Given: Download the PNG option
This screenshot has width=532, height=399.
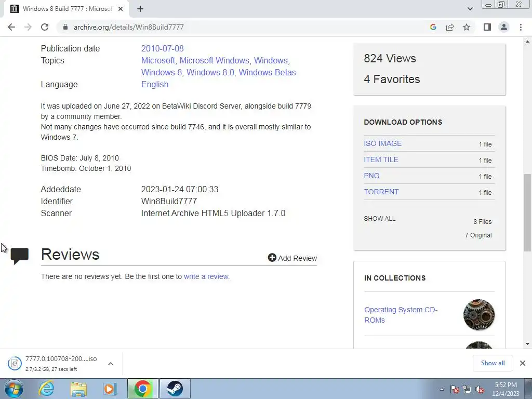Looking at the screenshot, I should point(371,176).
